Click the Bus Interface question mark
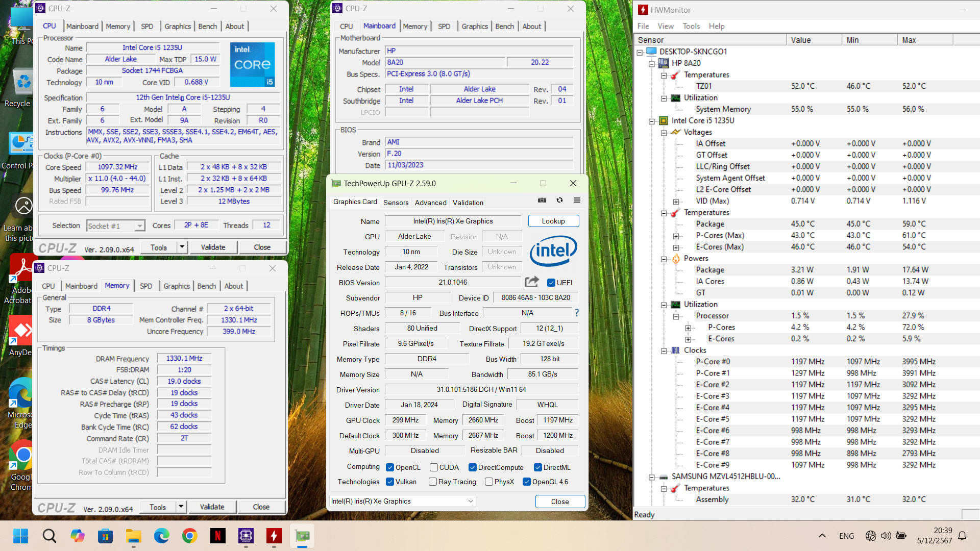Viewport: 980px width, 551px height. [x=577, y=313]
